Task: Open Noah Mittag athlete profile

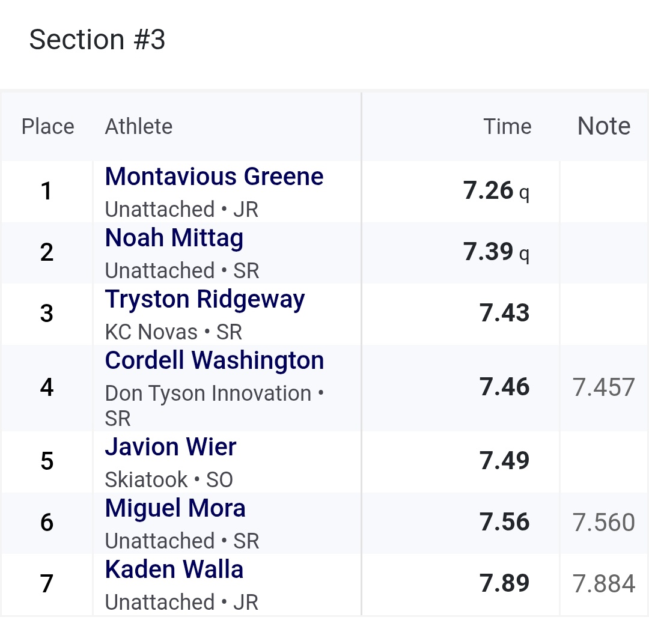Action: click(x=174, y=238)
